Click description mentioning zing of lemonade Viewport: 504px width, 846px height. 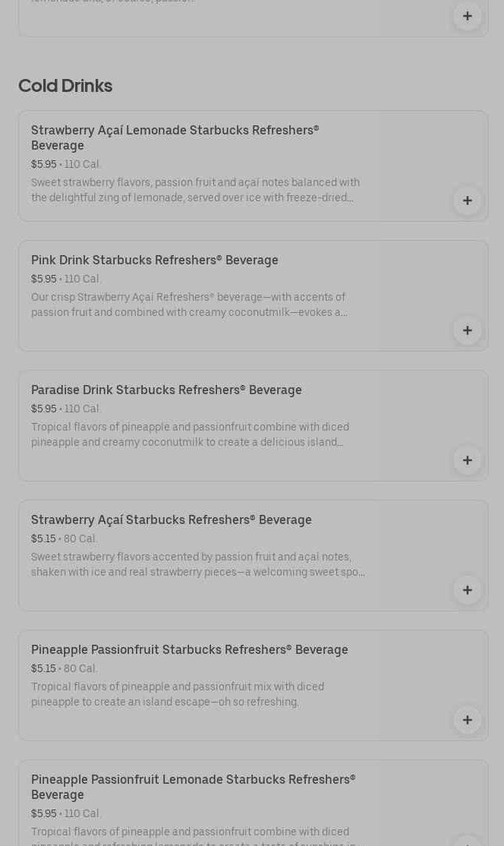(x=195, y=191)
